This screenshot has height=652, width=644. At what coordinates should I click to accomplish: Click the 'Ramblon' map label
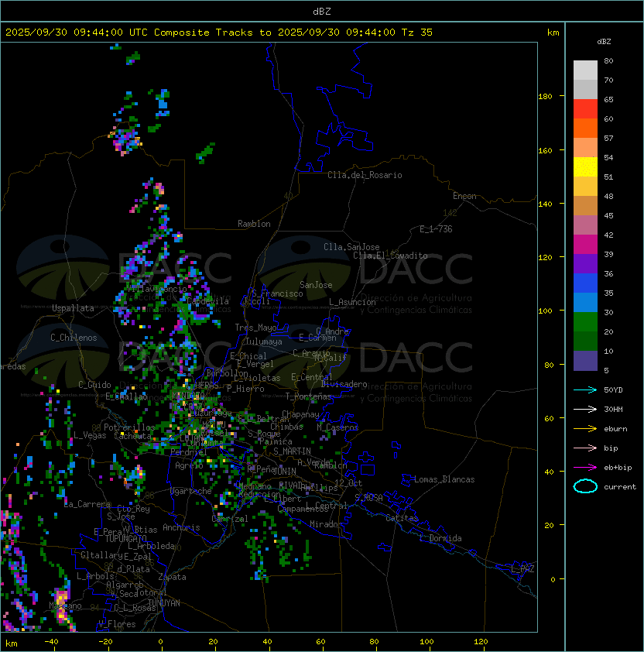pos(254,224)
